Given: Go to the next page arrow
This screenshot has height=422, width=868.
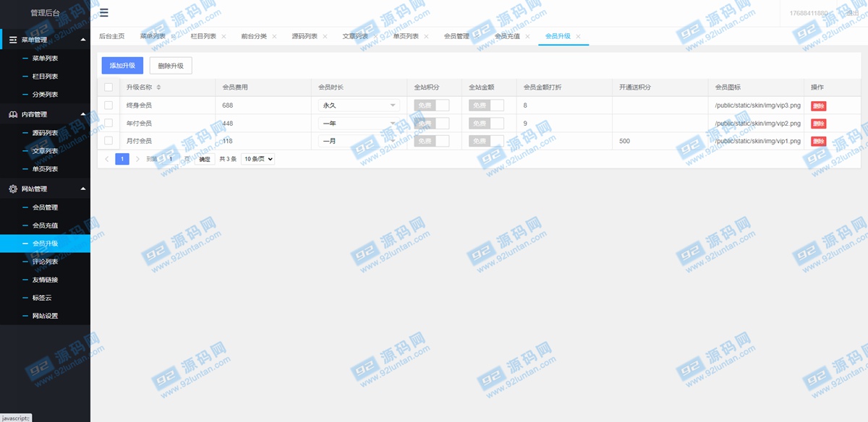Looking at the screenshot, I should click(x=136, y=159).
